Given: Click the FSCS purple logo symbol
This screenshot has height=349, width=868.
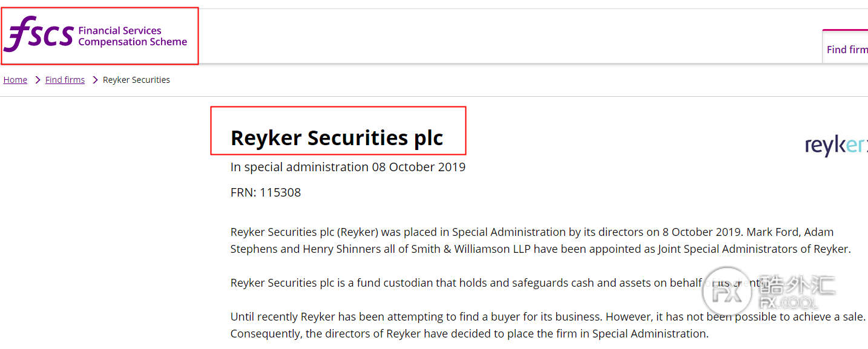Looking at the screenshot, I should point(39,34).
